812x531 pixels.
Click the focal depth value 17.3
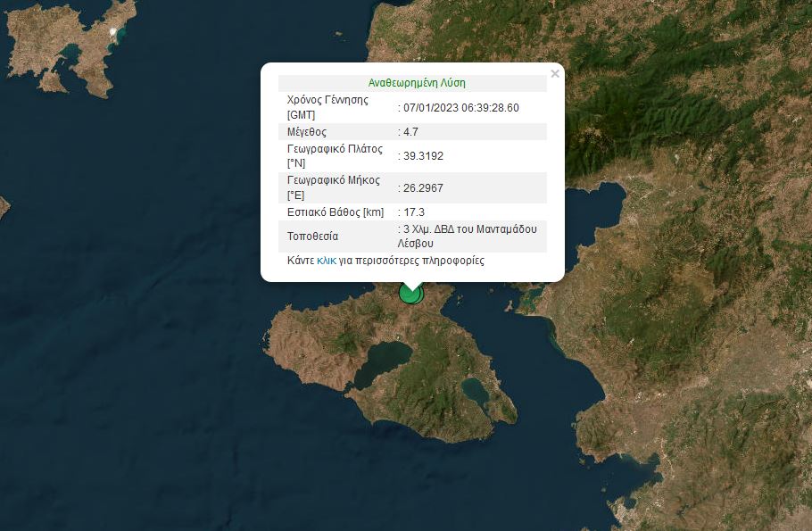tap(414, 212)
